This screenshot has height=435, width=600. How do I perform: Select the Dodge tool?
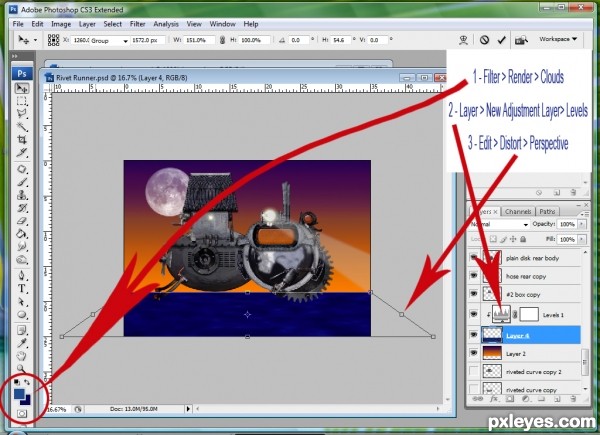(x=22, y=260)
